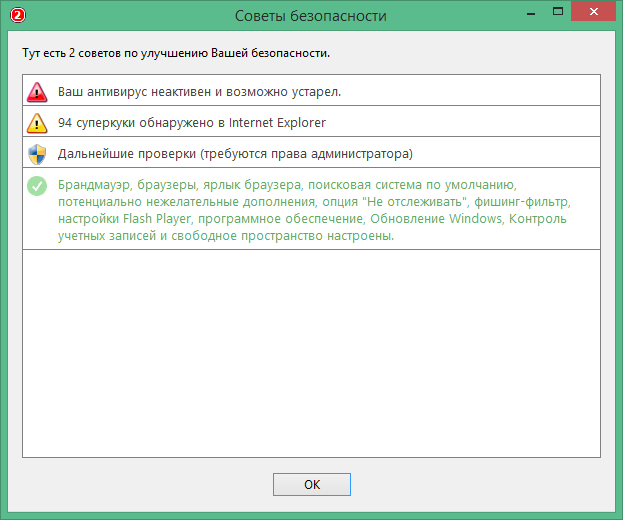Click the 'Тут есть 2 советов' heading text
Image resolution: width=623 pixels, height=520 pixels.
pos(176,53)
